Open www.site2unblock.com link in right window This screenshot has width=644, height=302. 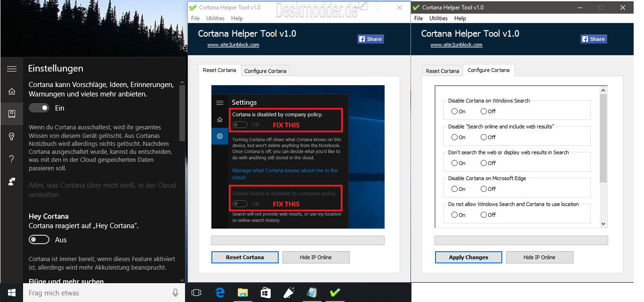point(457,45)
